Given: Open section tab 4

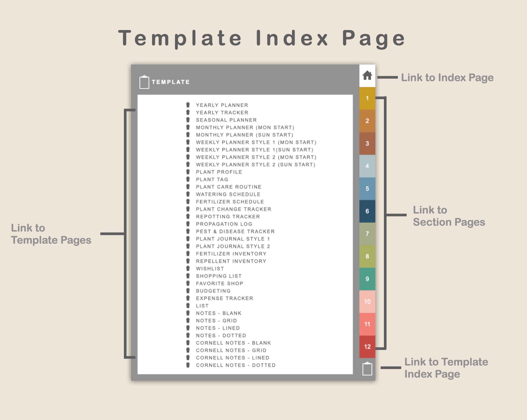Looking at the screenshot, I should pos(367,166).
